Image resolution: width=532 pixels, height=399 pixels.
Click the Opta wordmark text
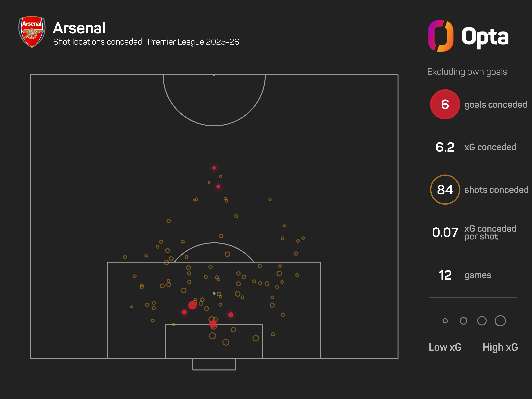[485, 37]
